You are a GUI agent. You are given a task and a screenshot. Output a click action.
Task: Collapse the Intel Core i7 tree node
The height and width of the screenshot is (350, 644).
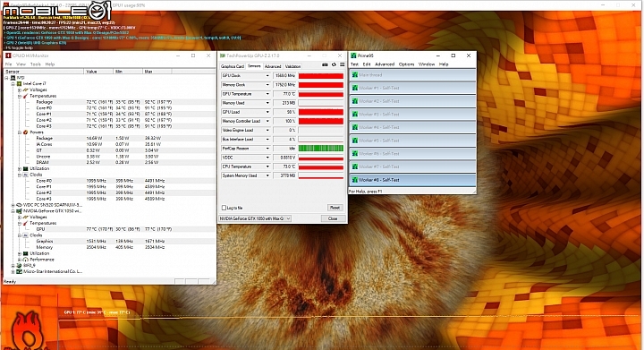pos(13,83)
